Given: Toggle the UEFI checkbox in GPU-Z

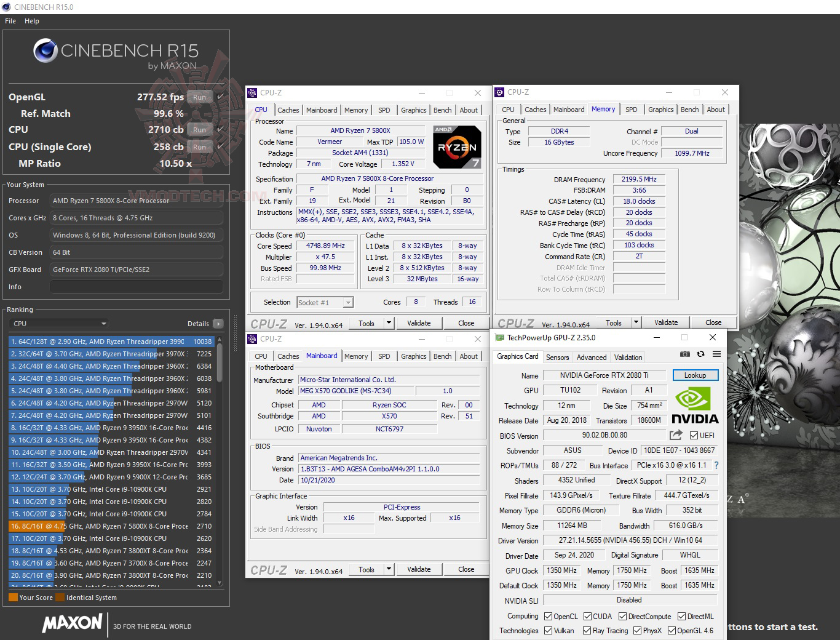Looking at the screenshot, I should point(694,436).
